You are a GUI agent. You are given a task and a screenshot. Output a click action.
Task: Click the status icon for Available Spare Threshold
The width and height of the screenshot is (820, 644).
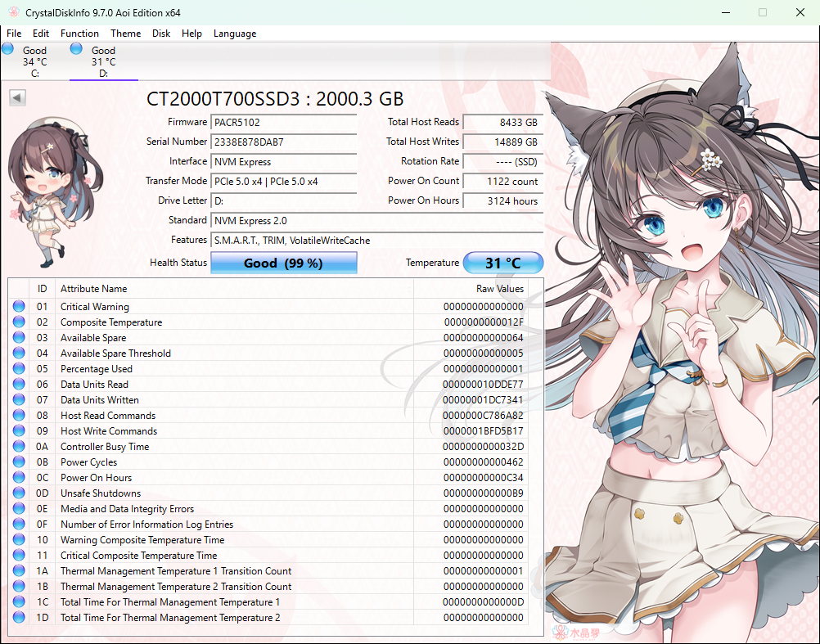[x=19, y=353]
